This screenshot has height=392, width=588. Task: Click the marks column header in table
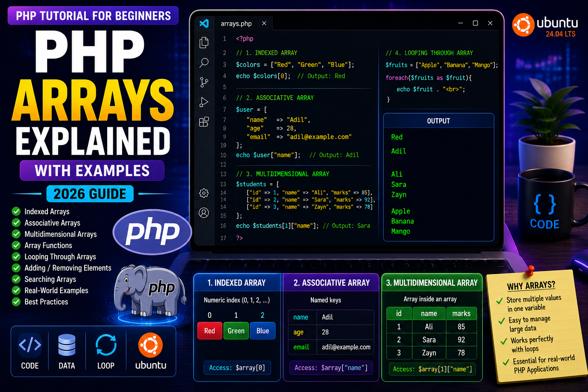[461, 314]
